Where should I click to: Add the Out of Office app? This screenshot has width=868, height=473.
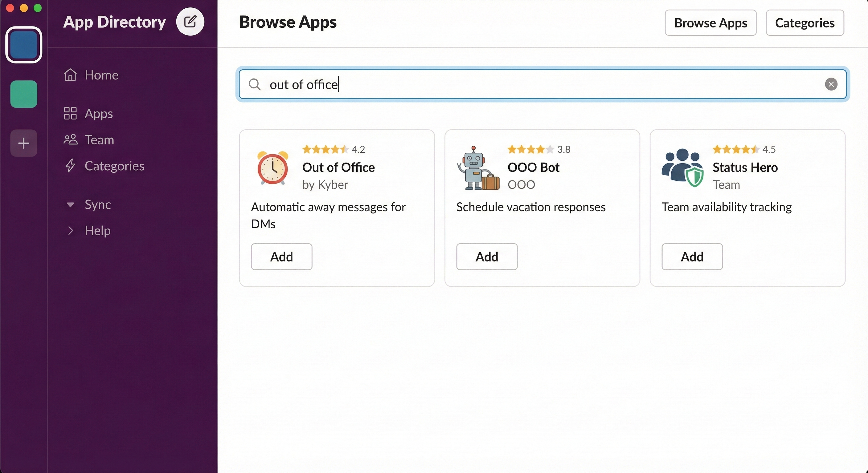point(281,257)
